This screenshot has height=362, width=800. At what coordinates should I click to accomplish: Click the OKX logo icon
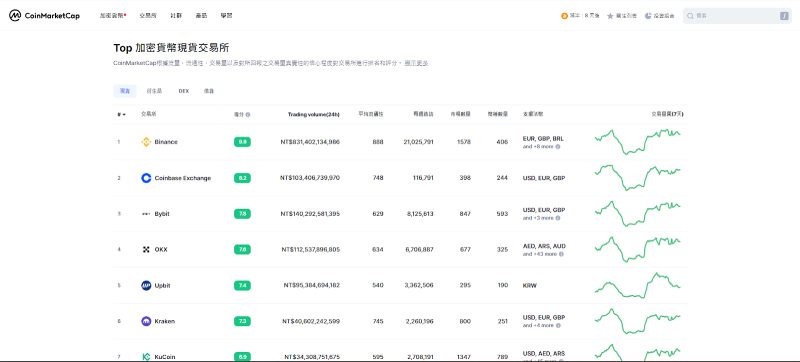pos(146,250)
